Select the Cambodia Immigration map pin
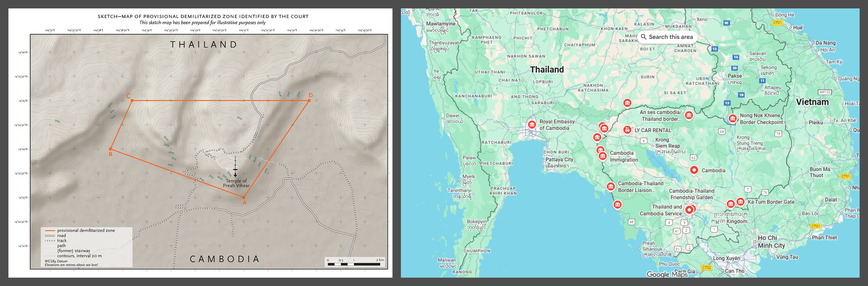Viewport: 868px width, 286px height. point(602,156)
